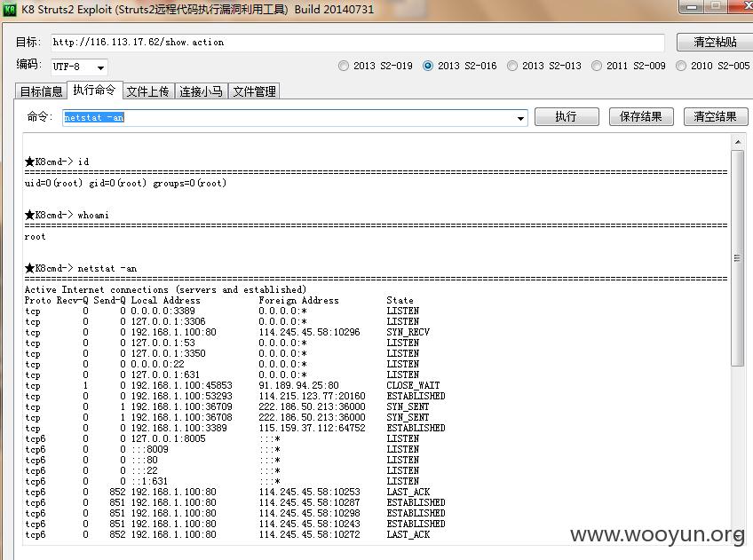Image resolution: width=753 pixels, height=560 pixels.
Task: Click the local address 0.0.0.0:3389 entry
Action: click(163, 311)
